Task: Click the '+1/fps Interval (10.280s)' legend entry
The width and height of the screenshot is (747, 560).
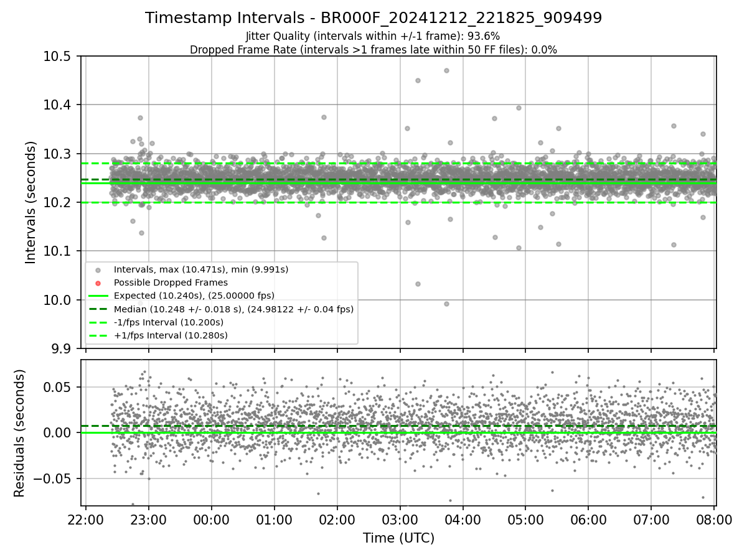Action: coord(171,335)
